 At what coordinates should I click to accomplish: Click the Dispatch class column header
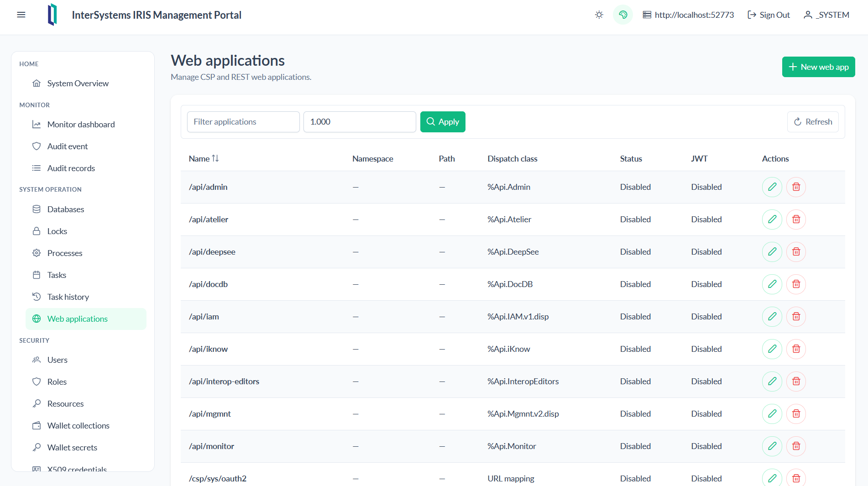pyautogui.click(x=512, y=159)
